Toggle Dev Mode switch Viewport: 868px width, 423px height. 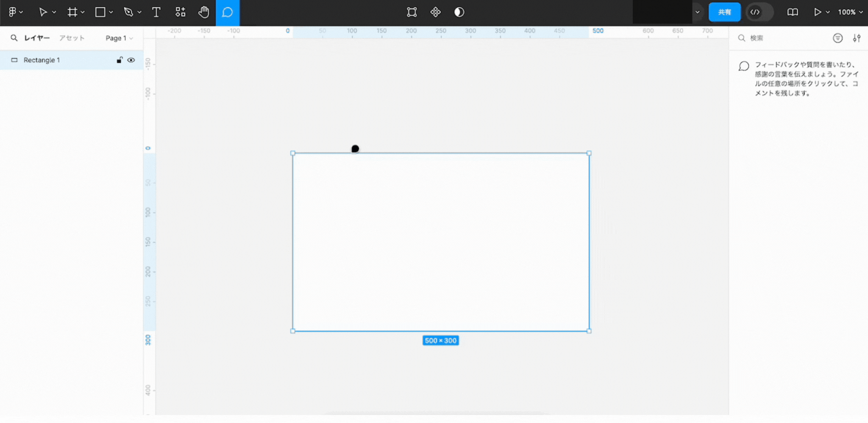coord(759,12)
